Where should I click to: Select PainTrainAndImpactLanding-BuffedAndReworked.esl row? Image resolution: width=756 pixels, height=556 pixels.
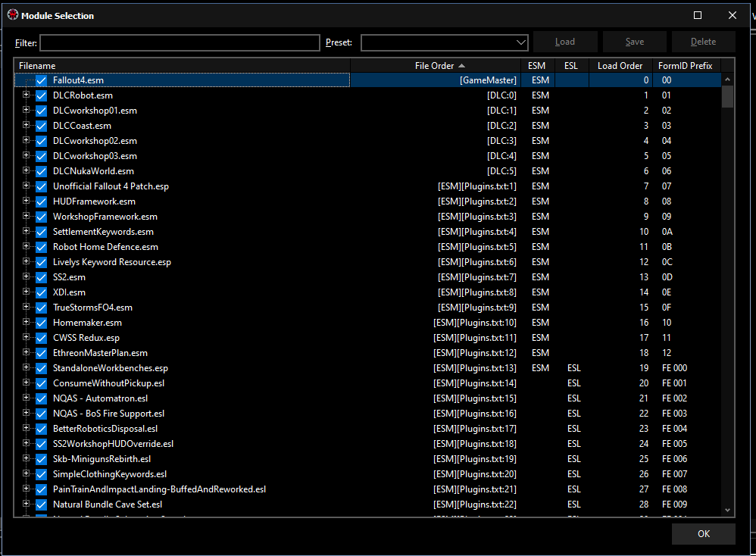click(368, 489)
